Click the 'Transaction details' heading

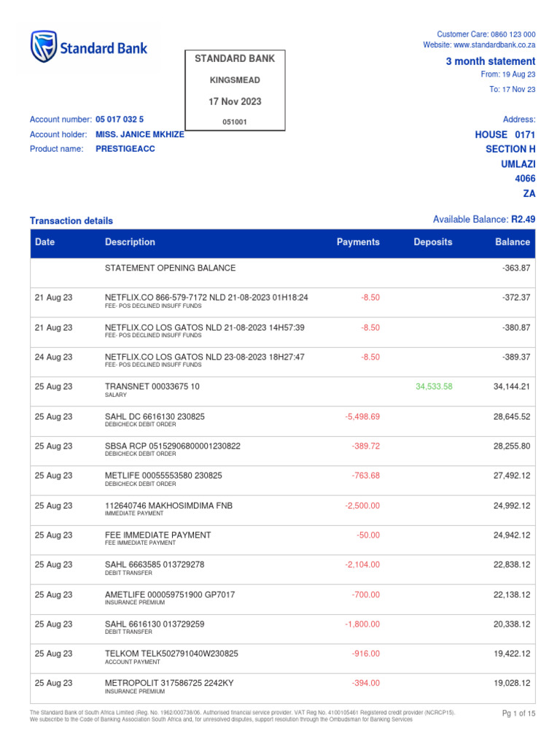71,221
